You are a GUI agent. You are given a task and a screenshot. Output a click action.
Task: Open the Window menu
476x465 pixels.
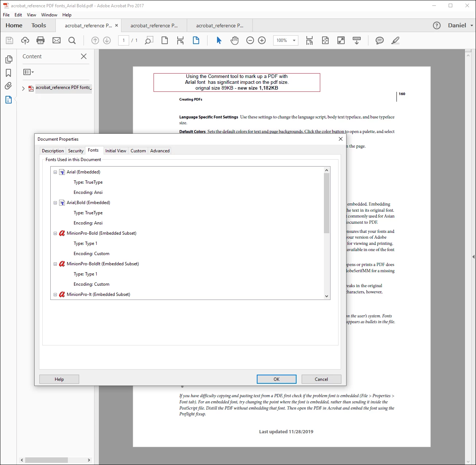(49, 15)
